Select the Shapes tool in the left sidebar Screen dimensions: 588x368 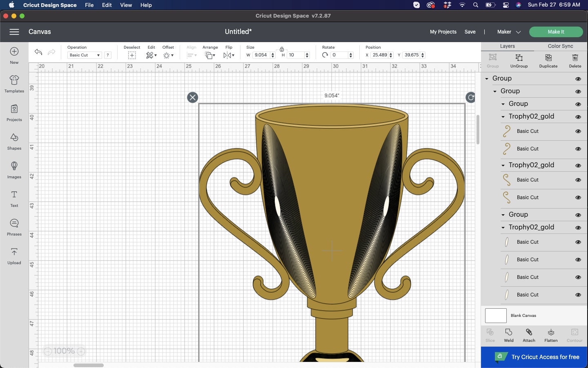(14, 141)
